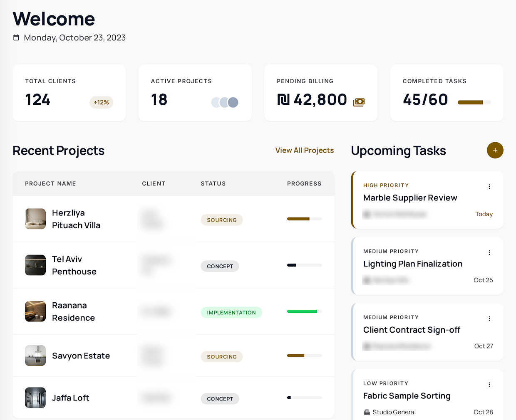Open the Jaffa Loft project row
The height and width of the screenshot is (420, 516).
click(x=174, y=398)
